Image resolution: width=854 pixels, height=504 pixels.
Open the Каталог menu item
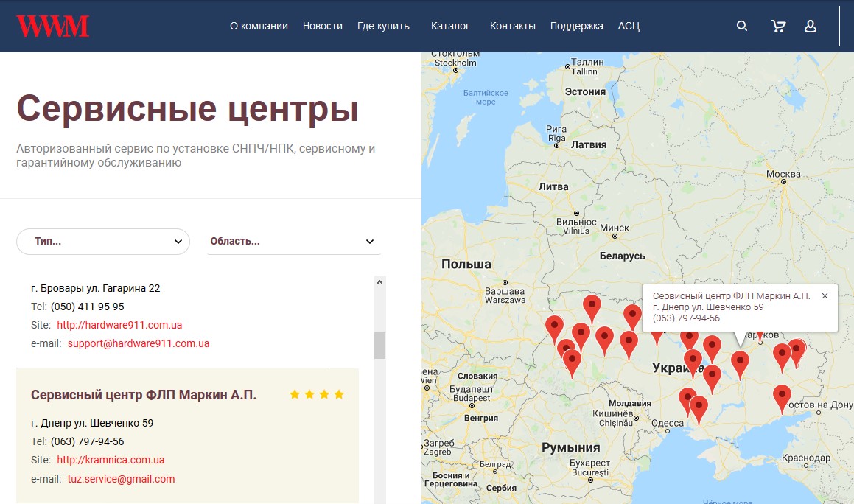[x=450, y=26]
